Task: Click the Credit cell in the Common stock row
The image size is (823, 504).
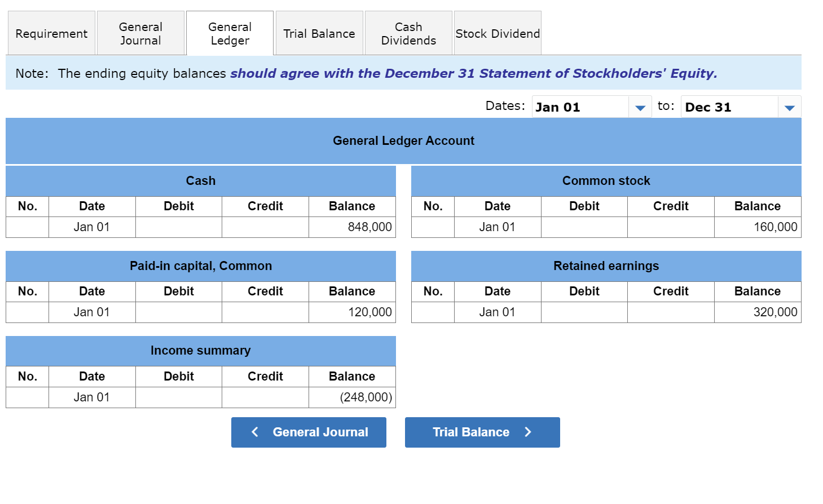Action: point(670,227)
